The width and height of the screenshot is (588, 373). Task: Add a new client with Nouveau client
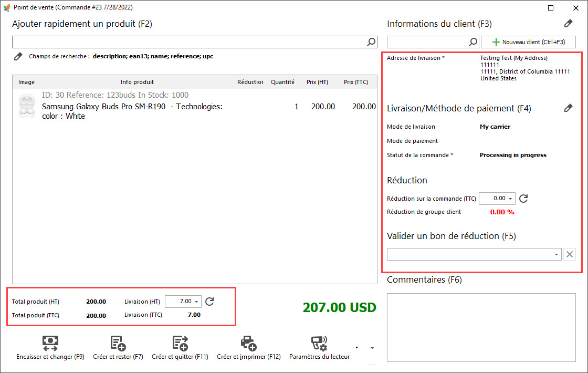[x=528, y=42]
